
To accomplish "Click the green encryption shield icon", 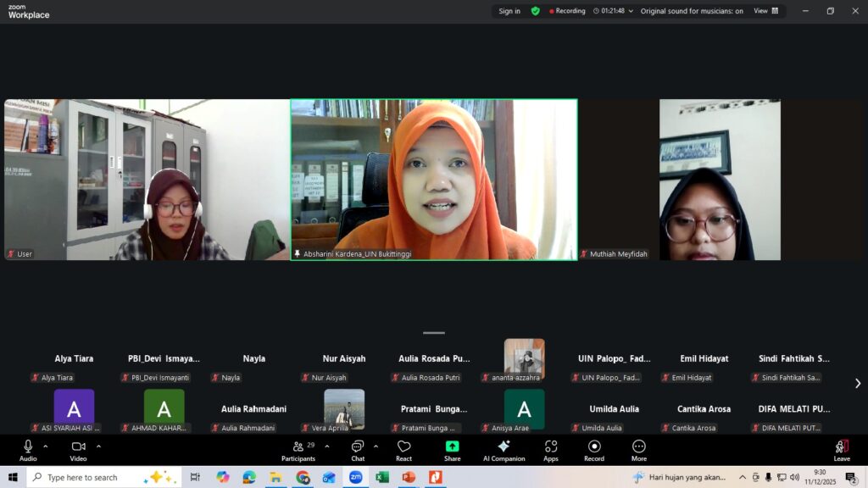I will 535,11.
